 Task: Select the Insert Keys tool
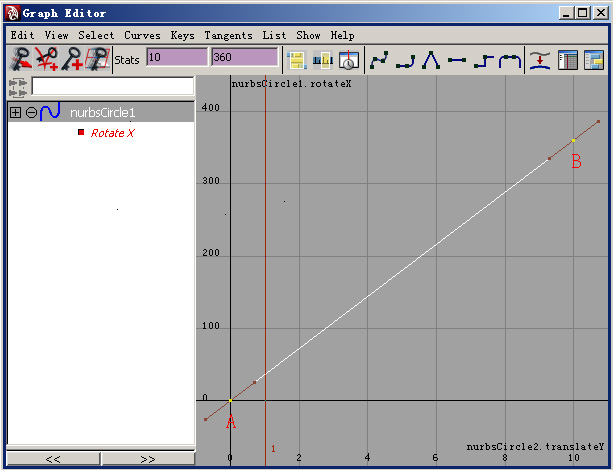[47, 59]
